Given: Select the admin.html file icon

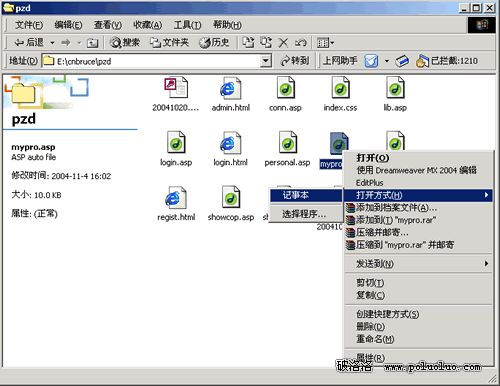Looking at the screenshot, I should click(230, 88).
